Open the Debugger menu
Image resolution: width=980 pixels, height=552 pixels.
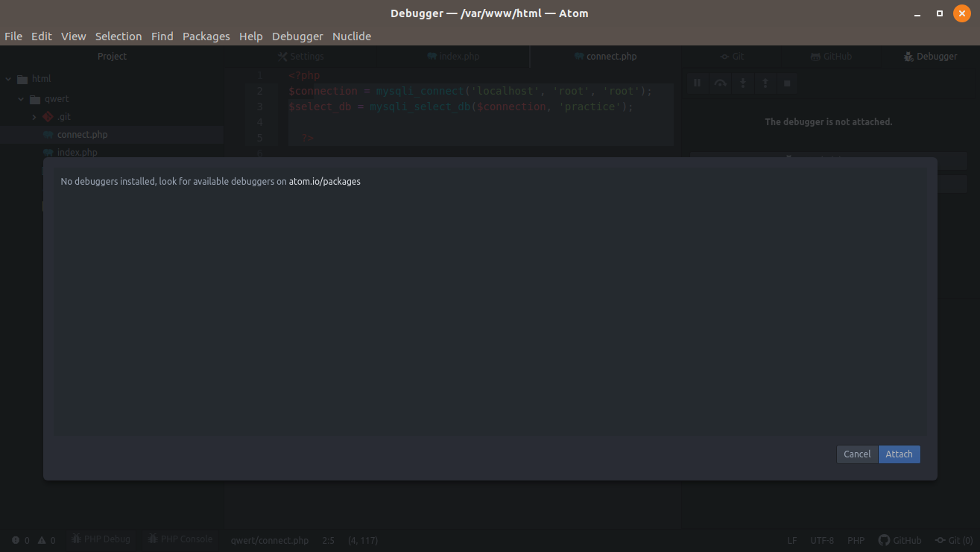297,36
